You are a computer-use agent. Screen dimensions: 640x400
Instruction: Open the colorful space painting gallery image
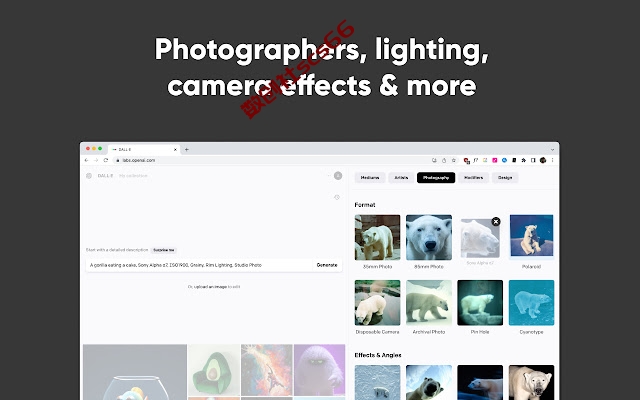point(267,370)
